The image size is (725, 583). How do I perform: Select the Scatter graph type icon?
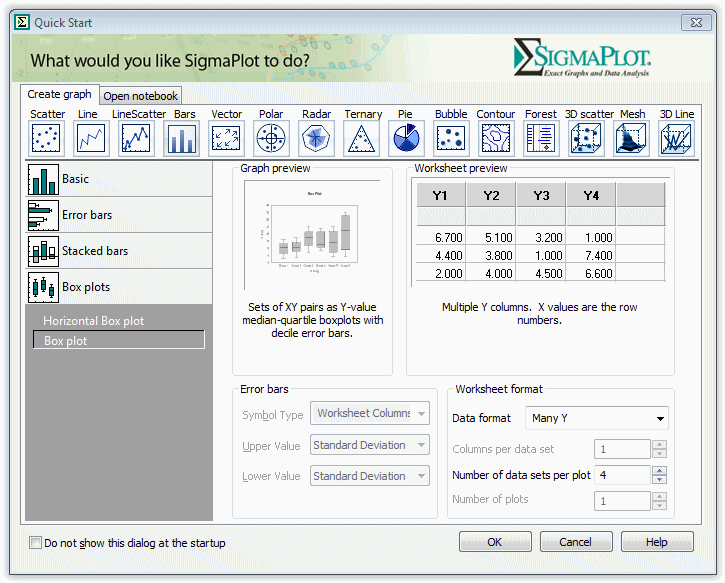[x=46, y=138]
